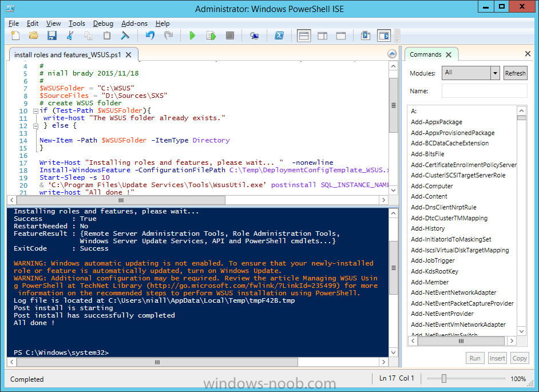Adjust the zoom slider handle
The width and height of the screenshot is (539, 392).
(444, 379)
